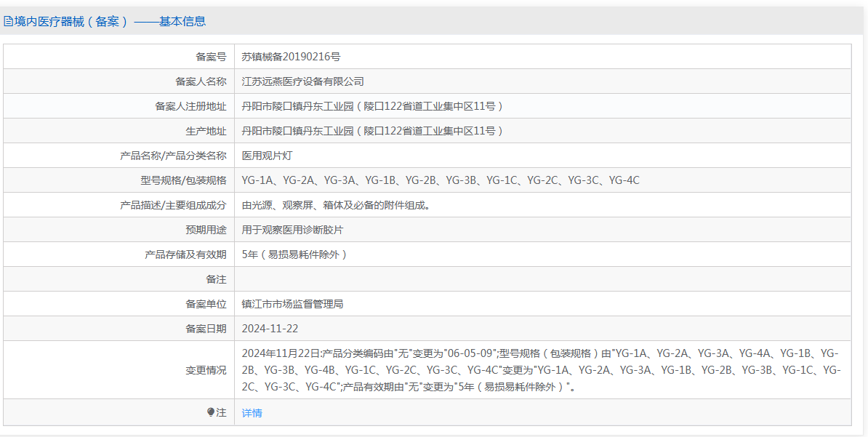Select the address value in 备案人注册地址 row

373,106
